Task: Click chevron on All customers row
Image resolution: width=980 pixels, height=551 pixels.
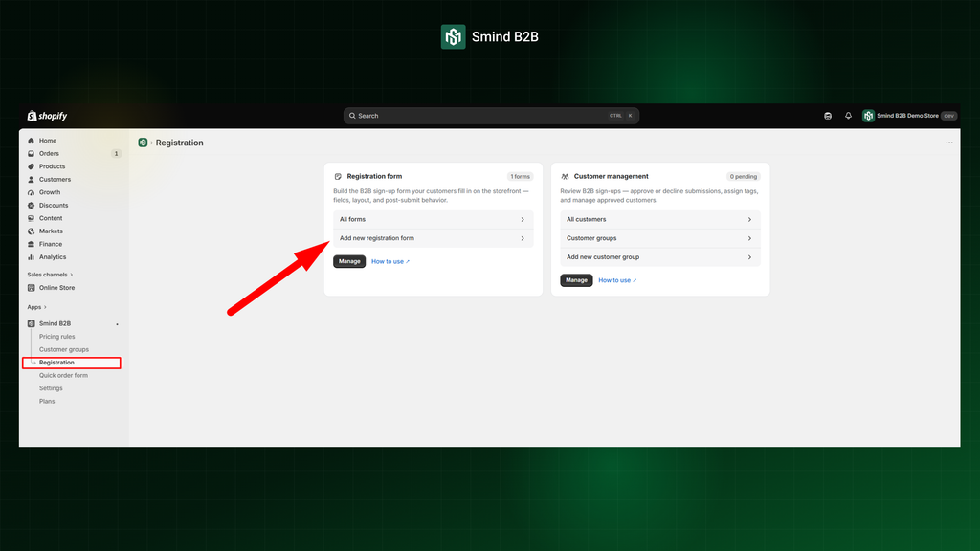Action: click(x=749, y=219)
